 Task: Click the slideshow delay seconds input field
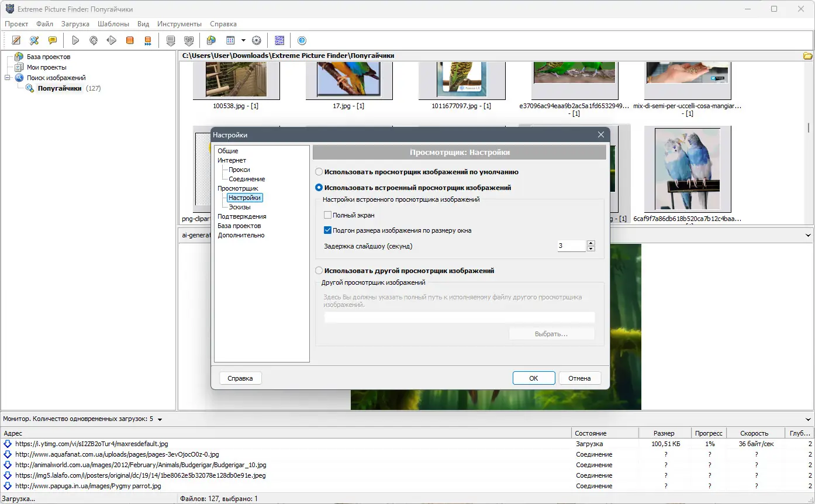pyautogui.click(x=571, y=246)
